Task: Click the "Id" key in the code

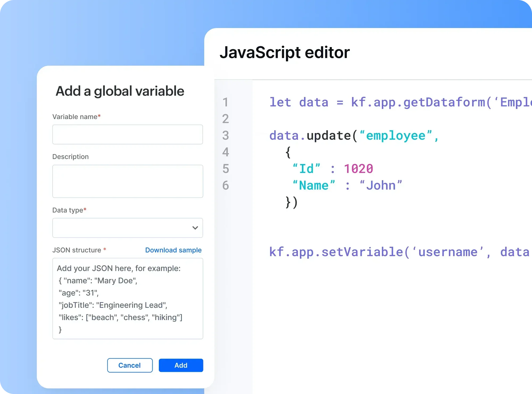Action: click(306, 169)
